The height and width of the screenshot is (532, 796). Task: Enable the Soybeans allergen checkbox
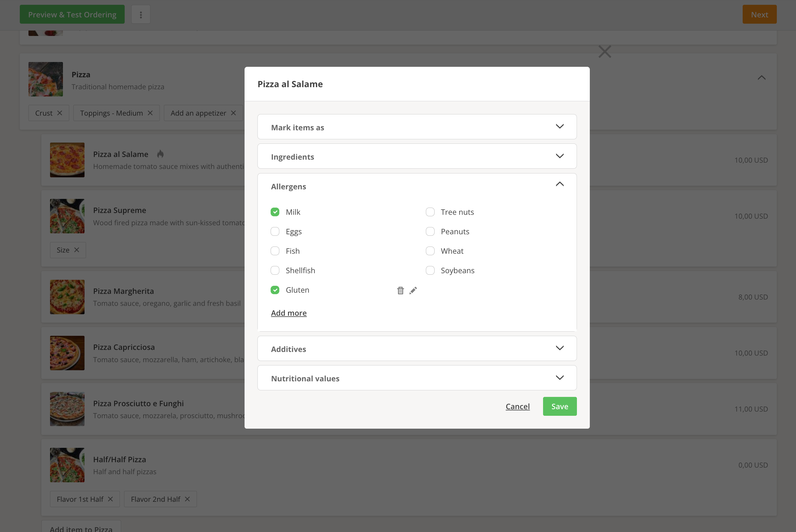click(430, 270)
